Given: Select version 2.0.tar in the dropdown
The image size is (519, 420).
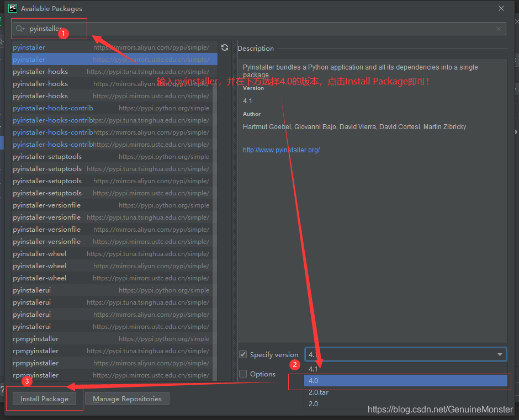Looking at the screenshot, I should coord(406,392).
